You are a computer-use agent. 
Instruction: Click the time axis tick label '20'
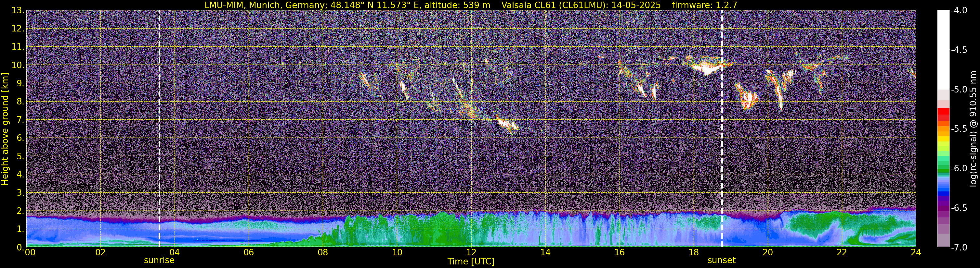pos(768,252)
